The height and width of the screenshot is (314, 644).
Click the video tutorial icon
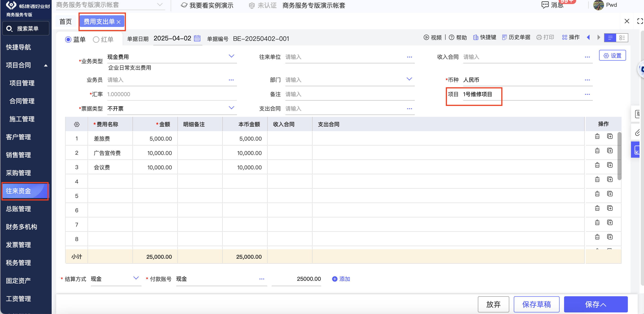coord(426,38)
